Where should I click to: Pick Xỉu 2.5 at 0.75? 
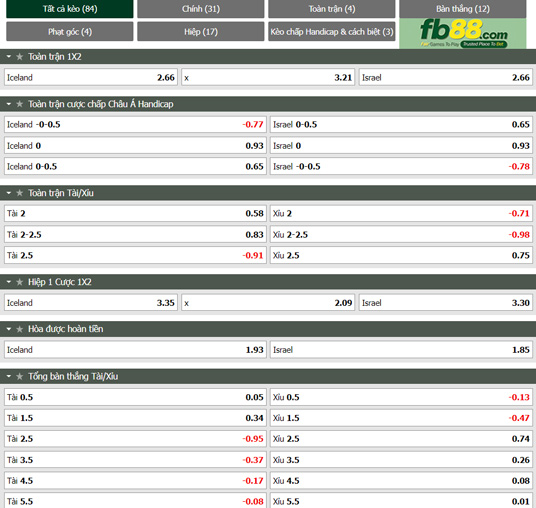click(401, 255)
